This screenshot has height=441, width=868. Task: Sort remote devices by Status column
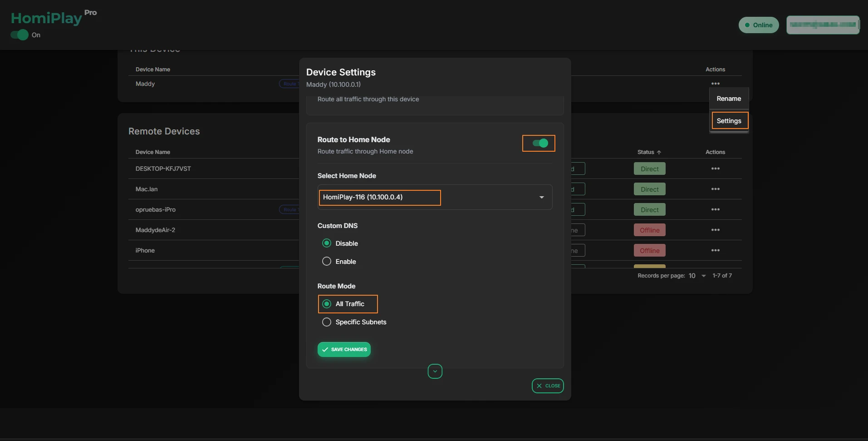pos(649,152)
